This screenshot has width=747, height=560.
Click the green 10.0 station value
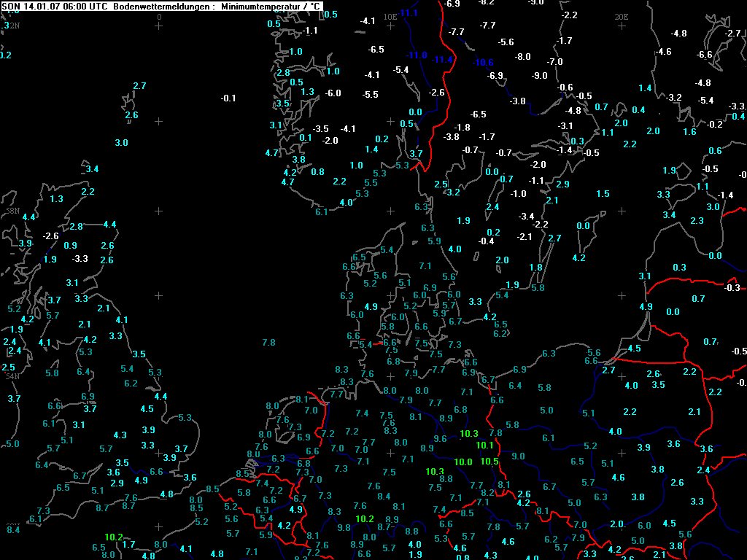463,462
